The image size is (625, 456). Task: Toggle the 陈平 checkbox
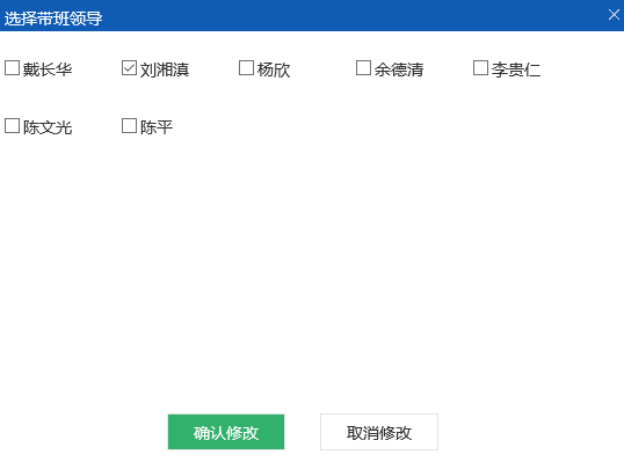pyautogui.click(x=129, y=126)
